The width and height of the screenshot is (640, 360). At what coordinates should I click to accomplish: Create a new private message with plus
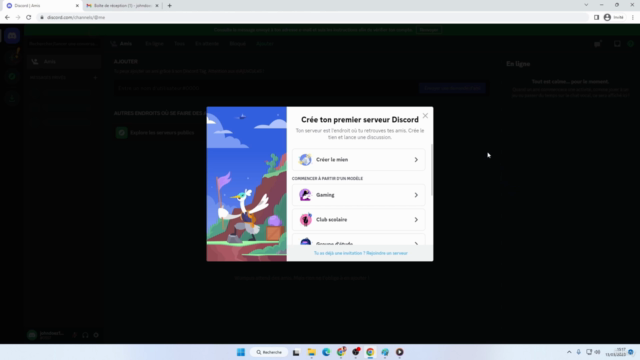95,78
